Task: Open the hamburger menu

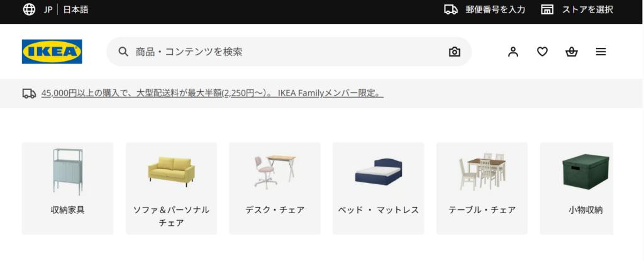Action: (x=601, y=52)
